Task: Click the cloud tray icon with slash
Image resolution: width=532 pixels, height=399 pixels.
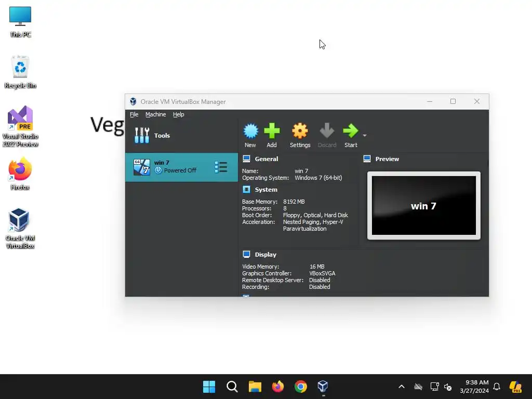Action: (x=418, y=387)
